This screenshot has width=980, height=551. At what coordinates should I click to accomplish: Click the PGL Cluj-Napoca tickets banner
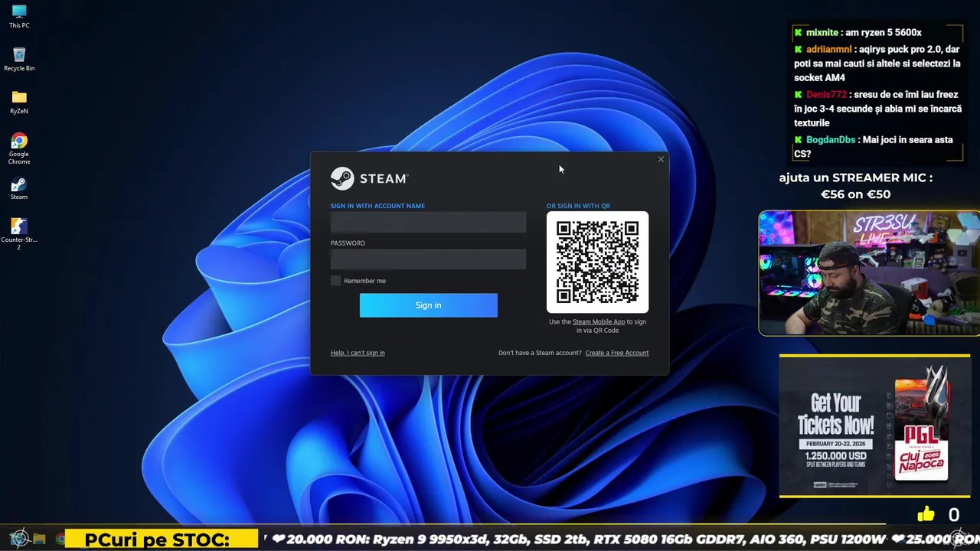(x=874, y=425)
